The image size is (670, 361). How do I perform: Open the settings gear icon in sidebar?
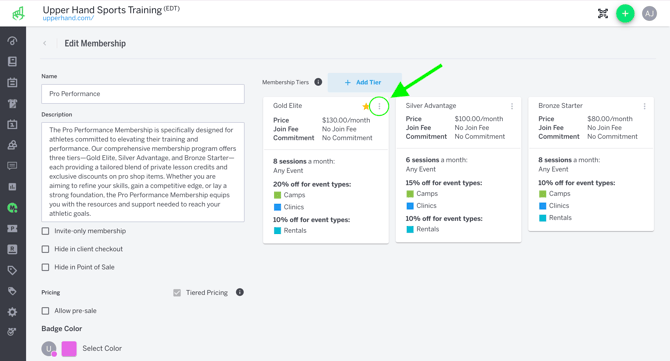[x=12, y=312]
